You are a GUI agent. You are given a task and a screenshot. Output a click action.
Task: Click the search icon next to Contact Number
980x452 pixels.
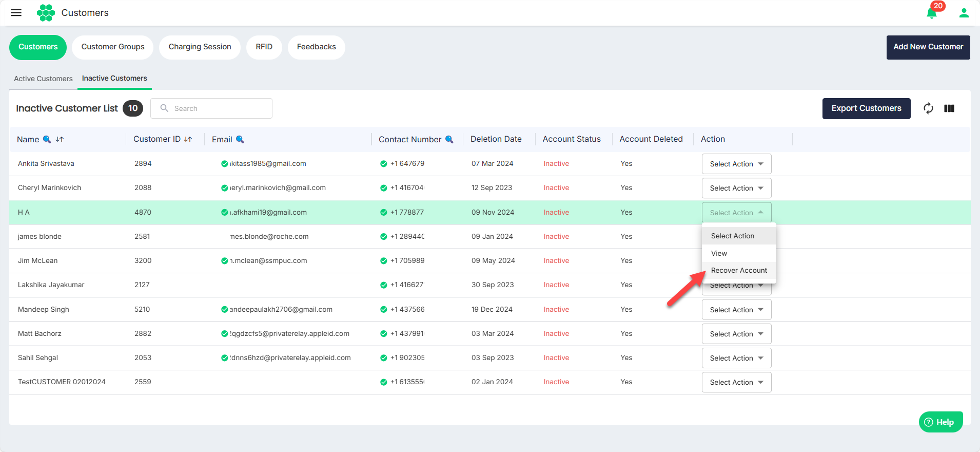point(449,139)
